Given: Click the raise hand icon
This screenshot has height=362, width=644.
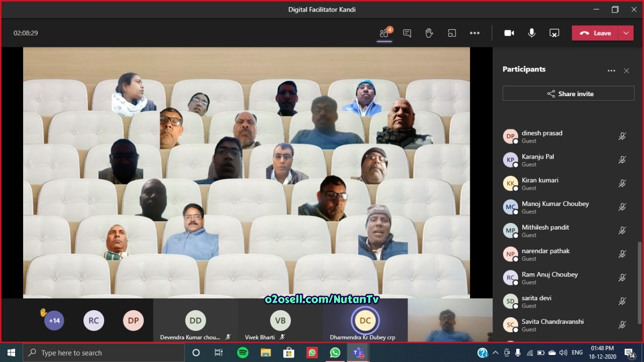Looking at the screenshot, I should (x=429, y=33).
